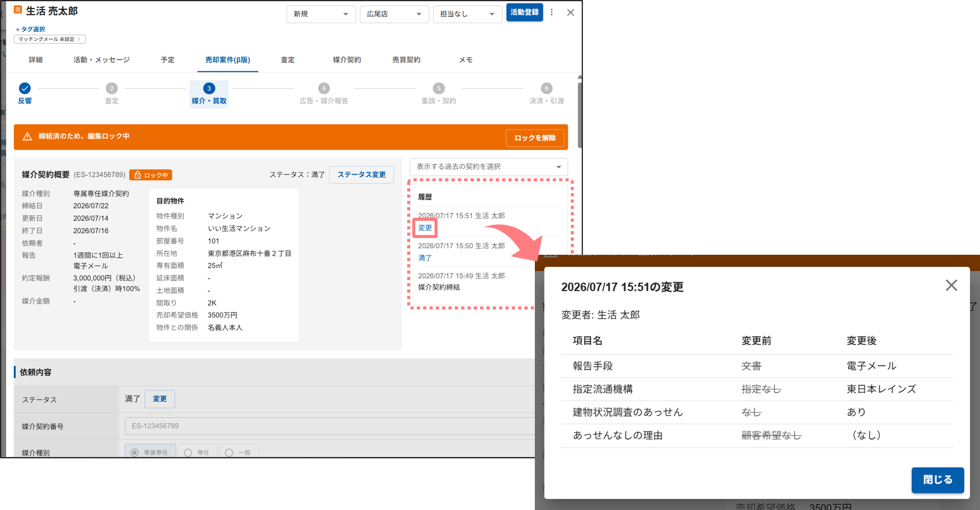Viewport: 980px width, 510px height.
Task: Click 電子メール value in 報告手段 row
Action: click(872, 366)
